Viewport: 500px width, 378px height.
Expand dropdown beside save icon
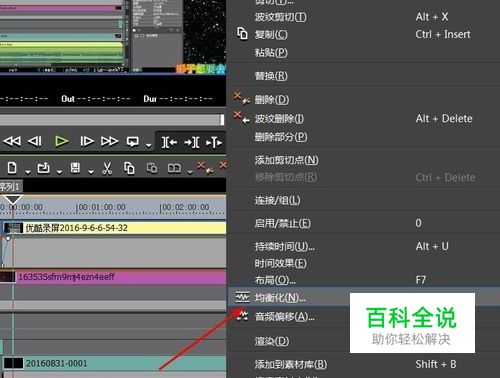(91, 172)
